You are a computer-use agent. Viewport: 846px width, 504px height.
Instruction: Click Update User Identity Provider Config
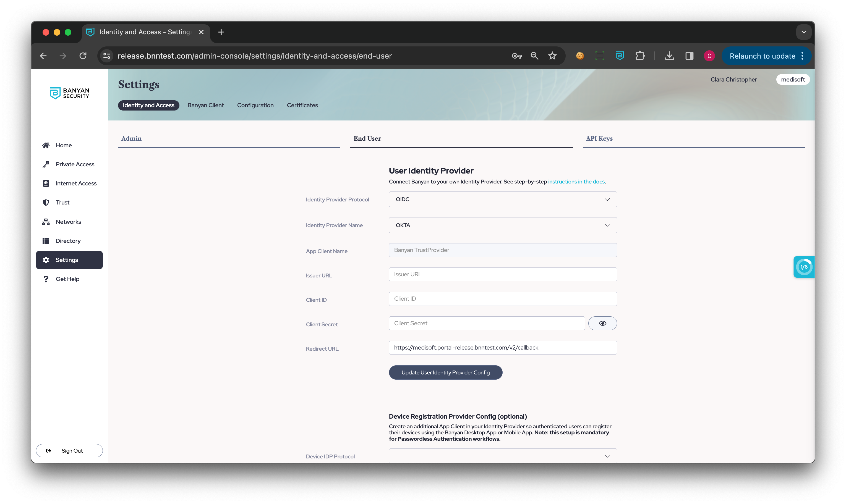click(445, 372)
